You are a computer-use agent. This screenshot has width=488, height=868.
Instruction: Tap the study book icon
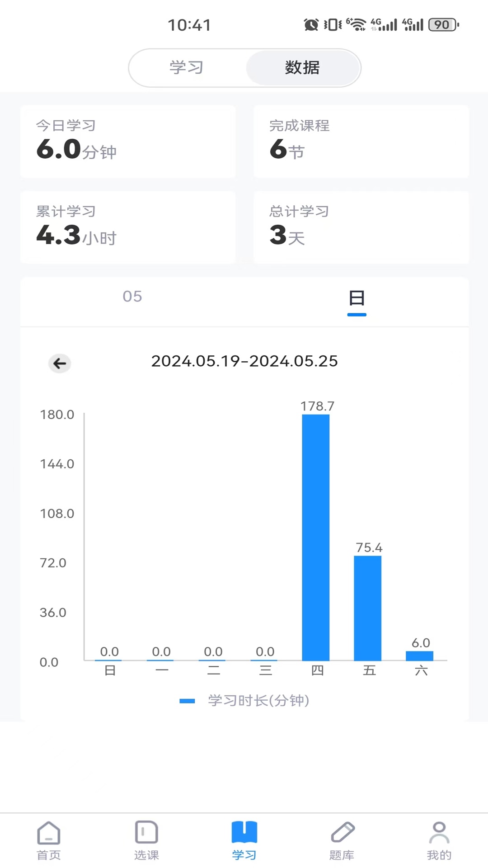click(244, 833)
